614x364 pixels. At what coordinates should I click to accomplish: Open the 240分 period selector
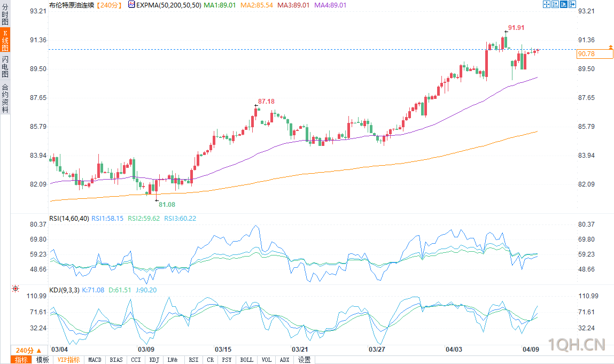coord(28,350)
